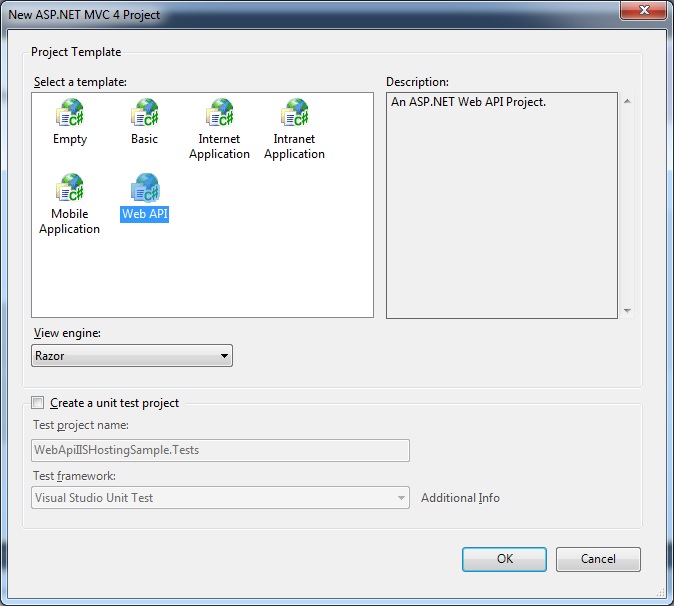Open the View engine Razor dropdown

[x=132, y=355]
